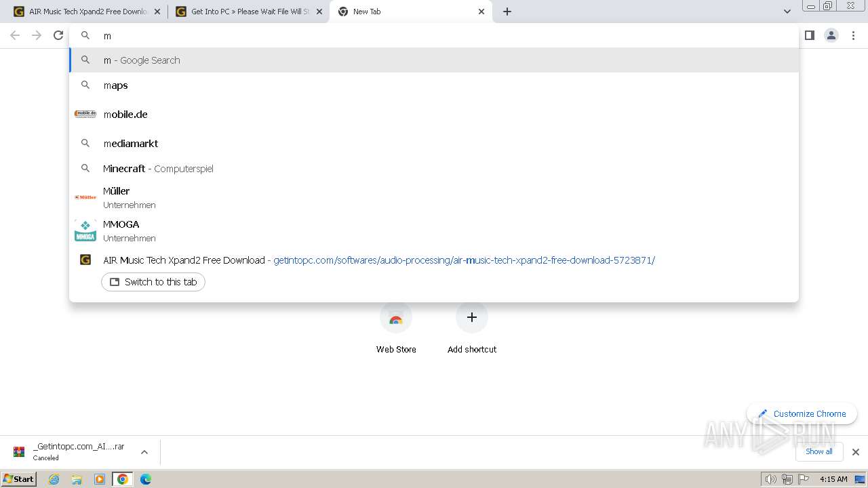Select the 'mobile.de' suggestion
868x488 pixels.
click(x=434, y=114)
